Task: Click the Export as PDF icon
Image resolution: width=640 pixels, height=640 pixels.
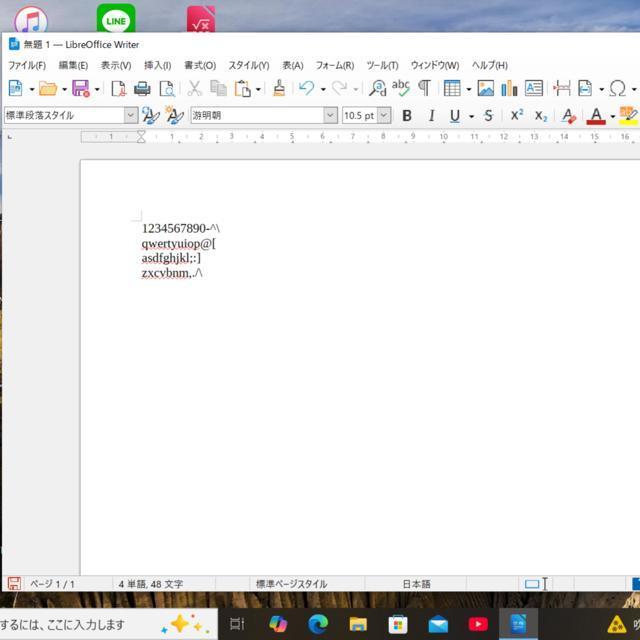Action: click(119, 89)
